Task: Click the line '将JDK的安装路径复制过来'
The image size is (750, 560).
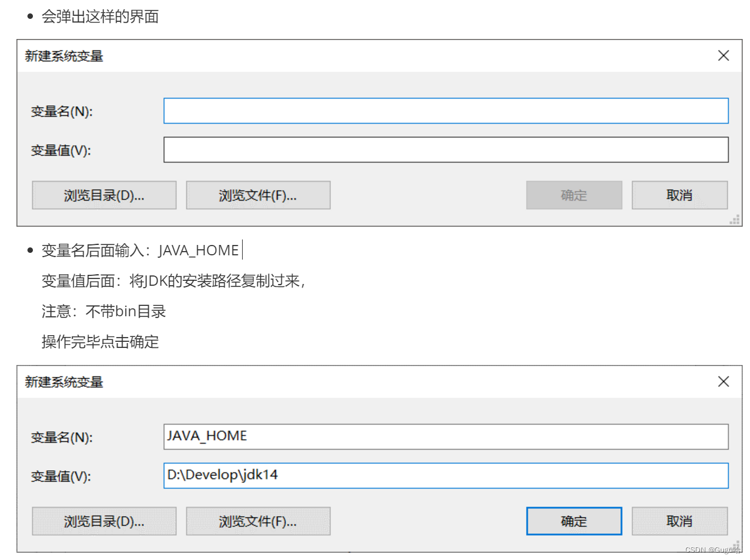Action: (216, 281)
